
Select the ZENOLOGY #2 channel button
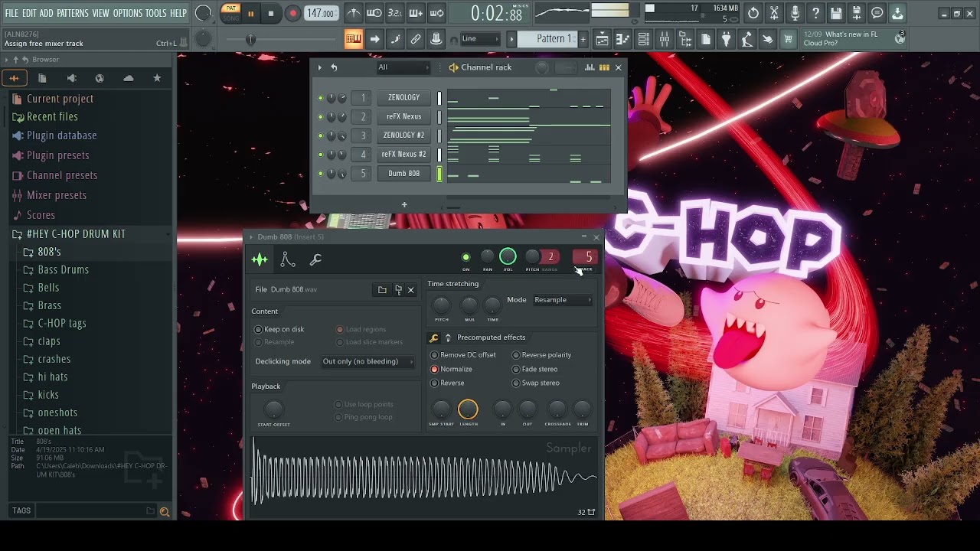(x=403, y=135)
